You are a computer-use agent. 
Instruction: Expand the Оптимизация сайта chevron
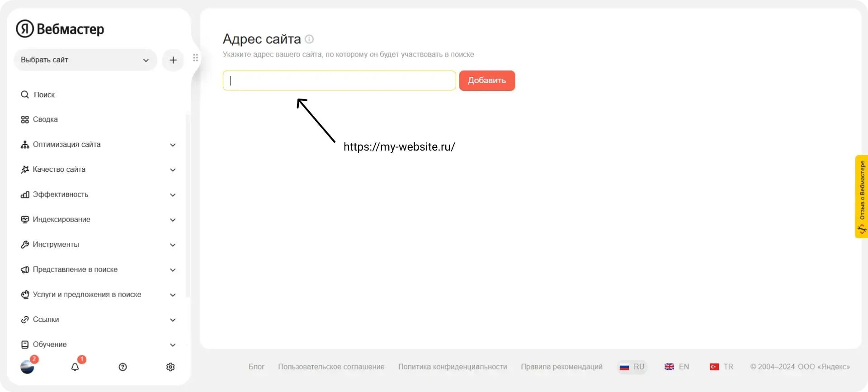tap(173, 145)
